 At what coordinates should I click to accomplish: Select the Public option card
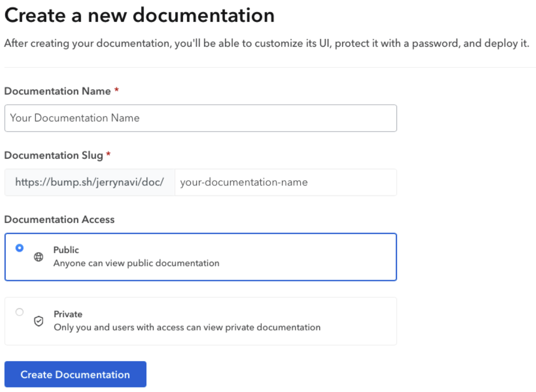200,256
